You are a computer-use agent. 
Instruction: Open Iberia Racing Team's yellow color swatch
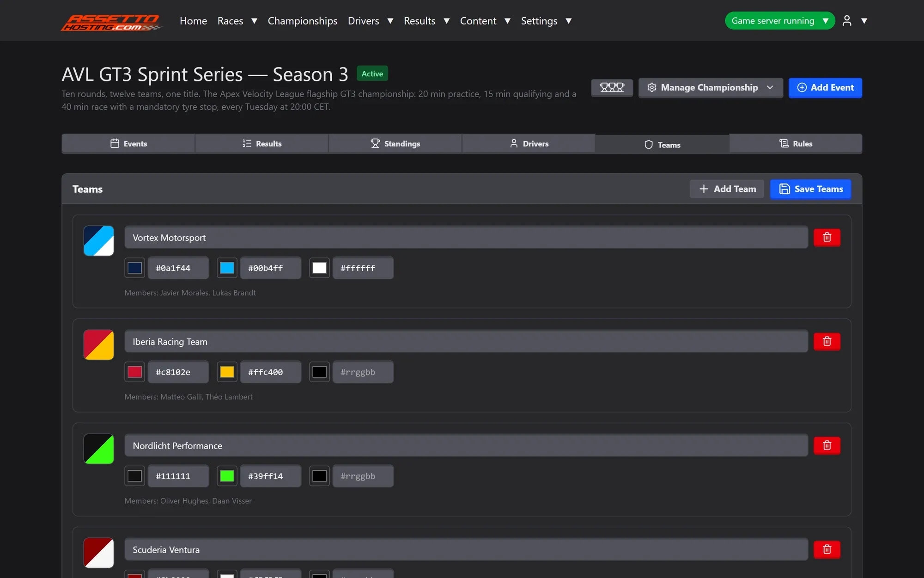(x=227, y=372)
